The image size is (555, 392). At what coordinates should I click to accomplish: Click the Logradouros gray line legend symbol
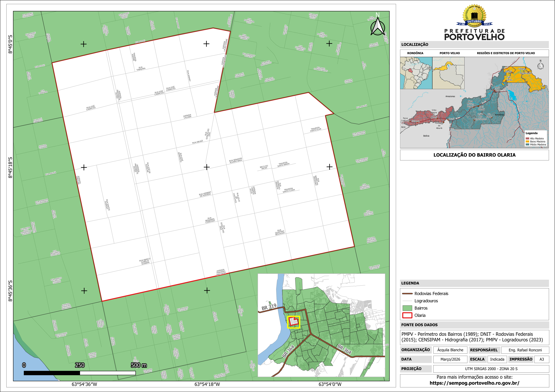coord(407,301)
